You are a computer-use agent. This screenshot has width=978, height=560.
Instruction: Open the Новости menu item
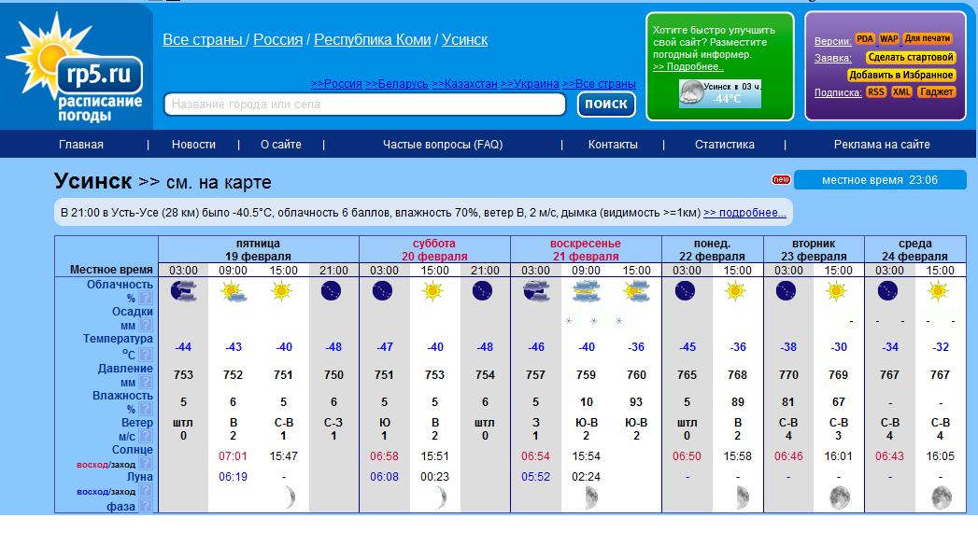193,145
